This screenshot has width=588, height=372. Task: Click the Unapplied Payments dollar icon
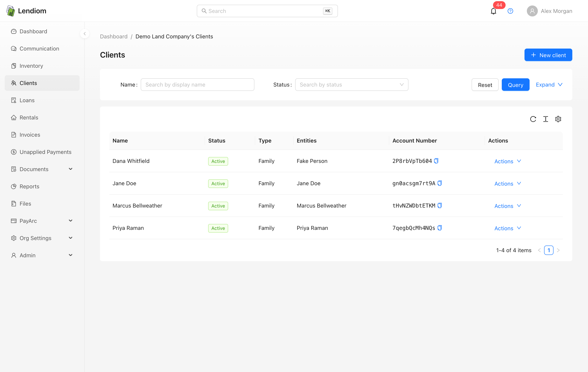[x=14, y=152]
